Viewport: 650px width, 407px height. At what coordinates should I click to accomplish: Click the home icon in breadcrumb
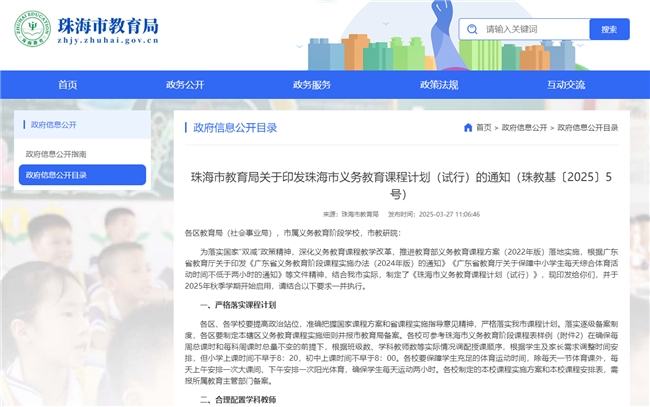pos(468,128)
